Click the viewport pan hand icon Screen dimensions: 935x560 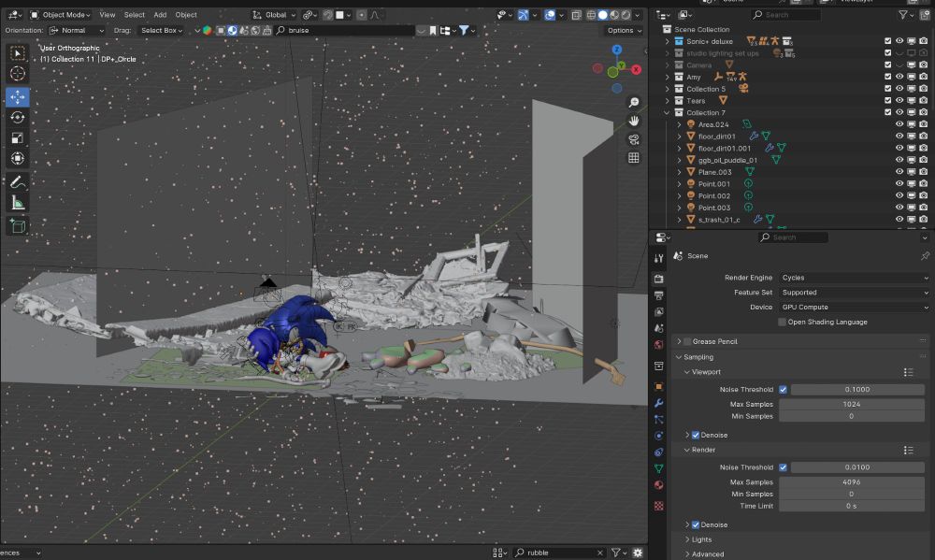(633, 121)
